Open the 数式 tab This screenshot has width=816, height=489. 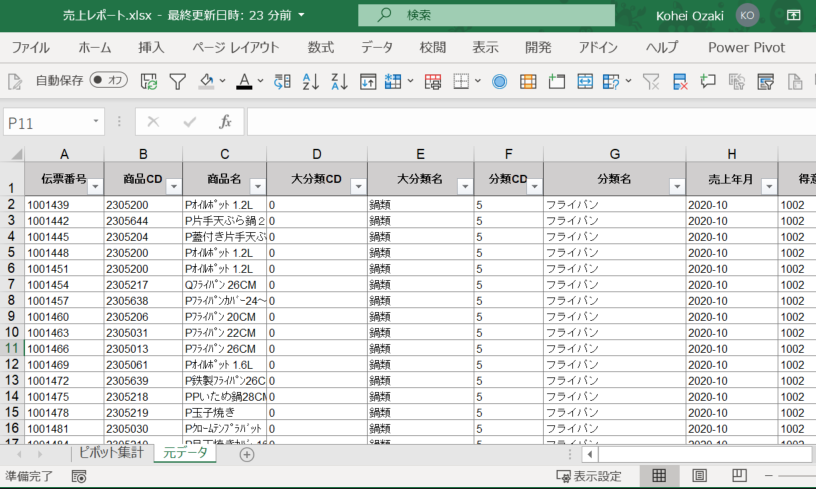tap(321, 47)
